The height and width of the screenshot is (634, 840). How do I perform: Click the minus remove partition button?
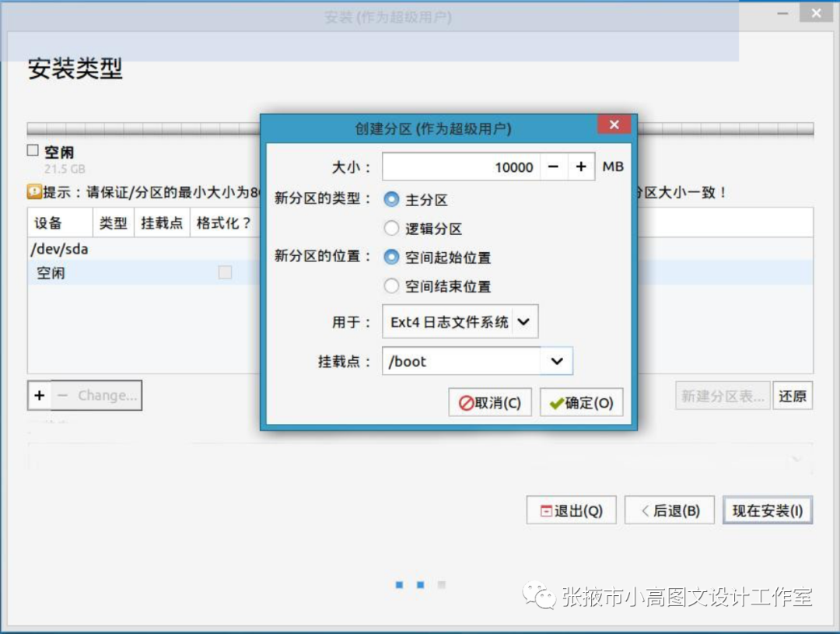click(x=63, y=395)
